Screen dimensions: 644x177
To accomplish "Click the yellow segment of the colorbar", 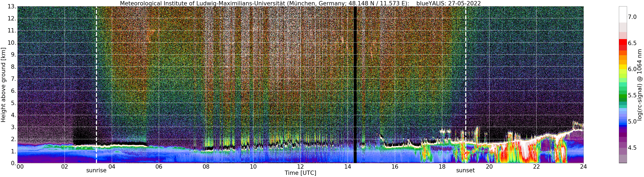I will (623, 67).
